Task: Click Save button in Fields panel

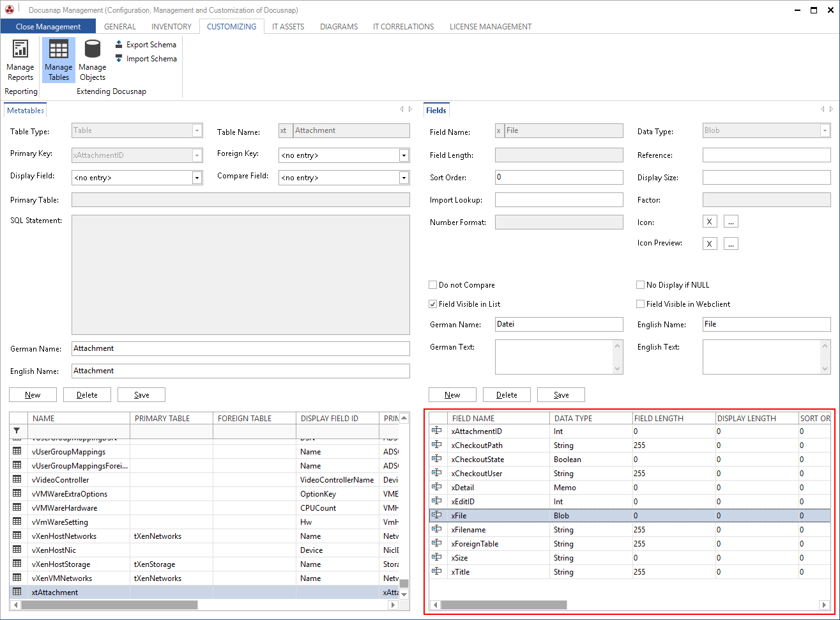Action: click(x=561, y=395)
